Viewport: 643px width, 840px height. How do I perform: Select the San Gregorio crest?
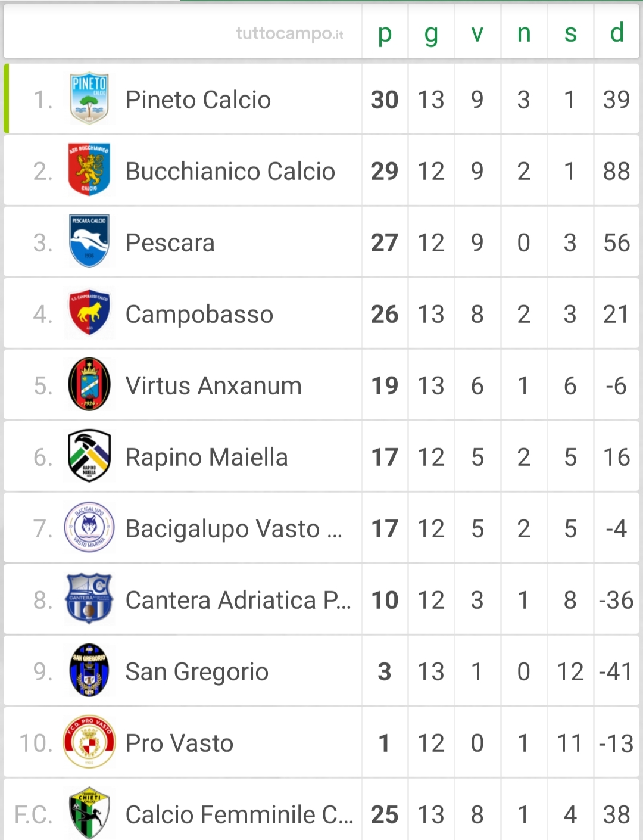click(89, 671)
